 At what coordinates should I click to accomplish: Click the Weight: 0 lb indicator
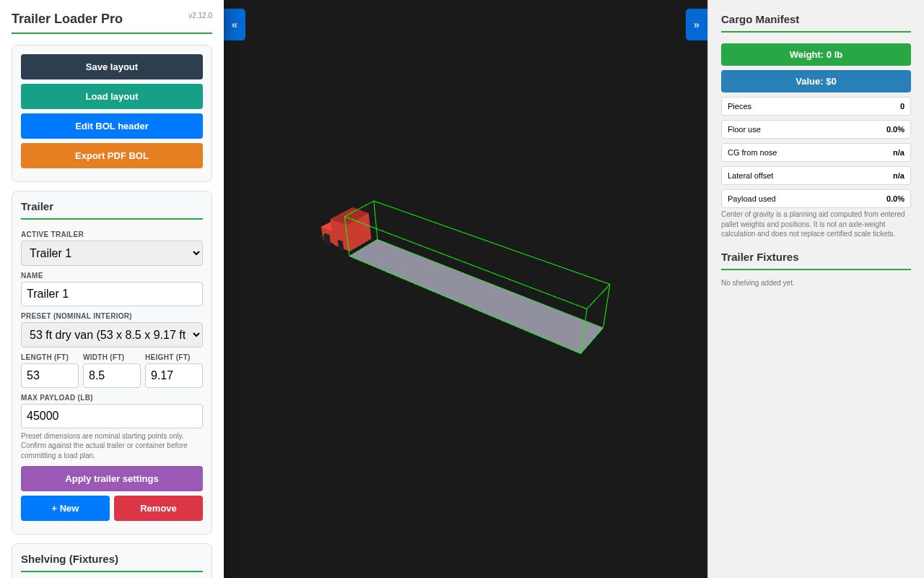point(816,54)
